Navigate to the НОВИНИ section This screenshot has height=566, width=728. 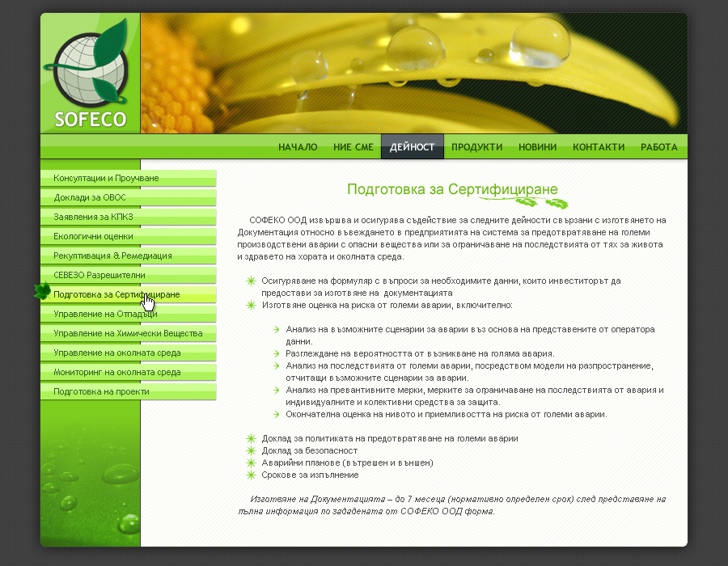tap(537, 147)
